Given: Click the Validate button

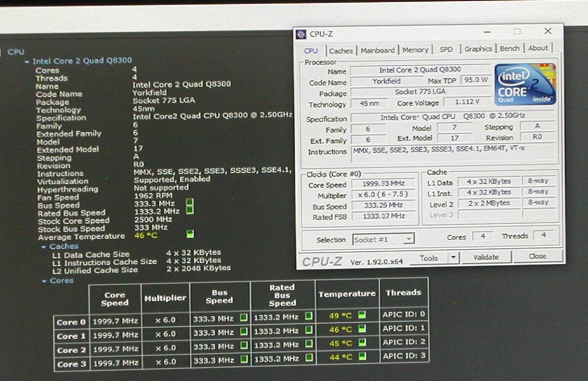Looking at the screenshot, I should point(486,257).
